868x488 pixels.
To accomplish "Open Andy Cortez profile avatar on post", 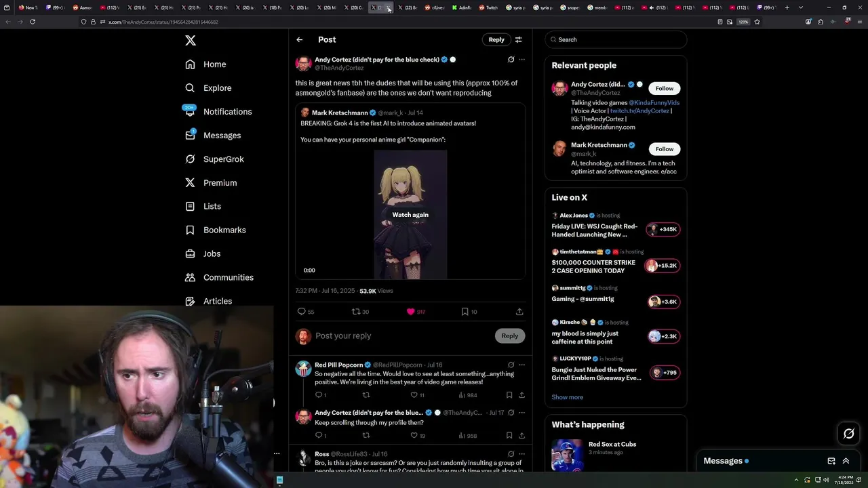I will pyautogui.click(x=303, y=64).
